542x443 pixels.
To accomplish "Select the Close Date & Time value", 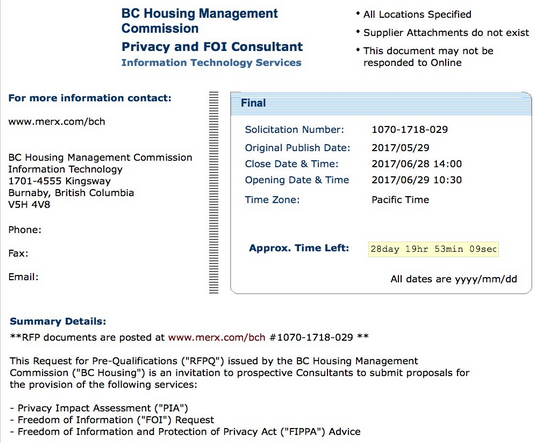I will pyautogui.click(x=417, y=164).
